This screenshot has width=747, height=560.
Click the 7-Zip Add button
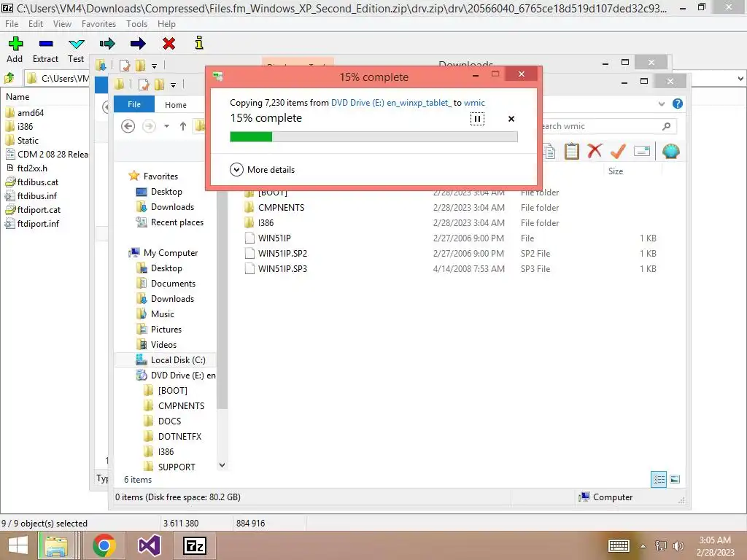click(15, 50)
